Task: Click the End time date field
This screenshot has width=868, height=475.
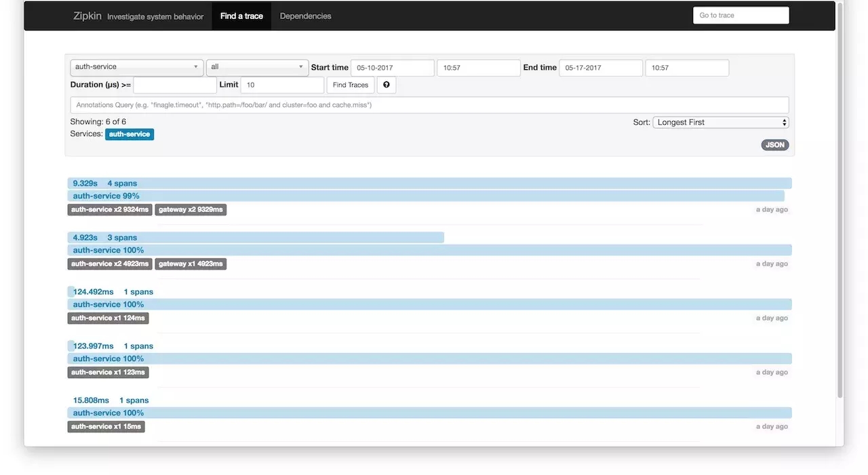Action: coord(601,68)
